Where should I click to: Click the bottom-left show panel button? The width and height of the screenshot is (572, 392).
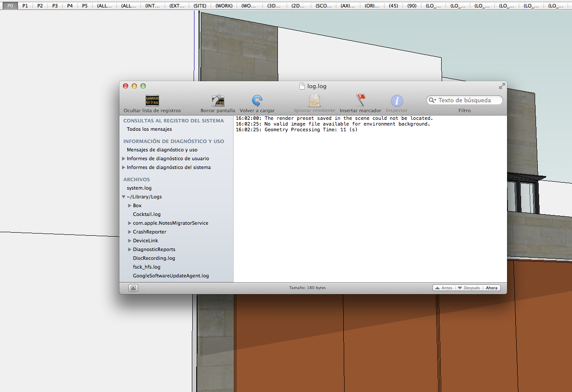coord(133,288)
